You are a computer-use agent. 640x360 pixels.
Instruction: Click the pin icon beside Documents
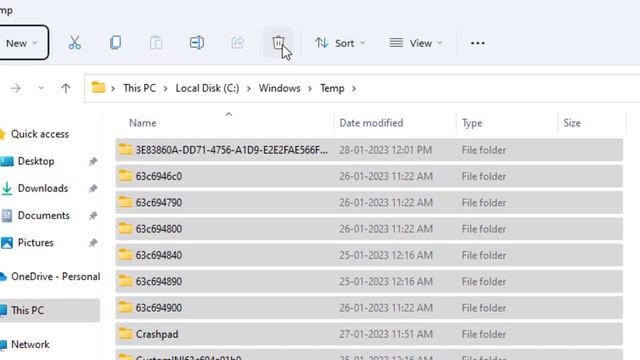(93, 216)
